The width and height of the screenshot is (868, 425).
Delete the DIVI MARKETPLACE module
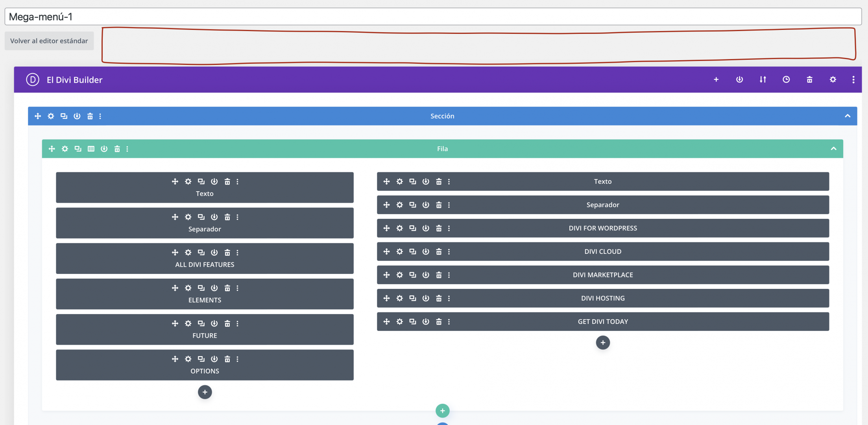tap(439, 275)
